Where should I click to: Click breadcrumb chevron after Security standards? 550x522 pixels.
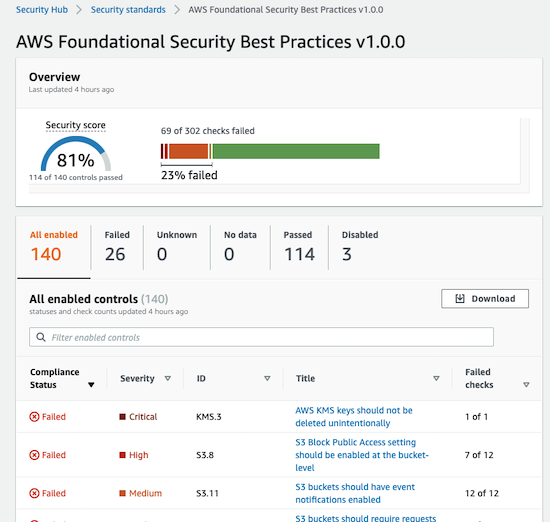tap(177, 10)
